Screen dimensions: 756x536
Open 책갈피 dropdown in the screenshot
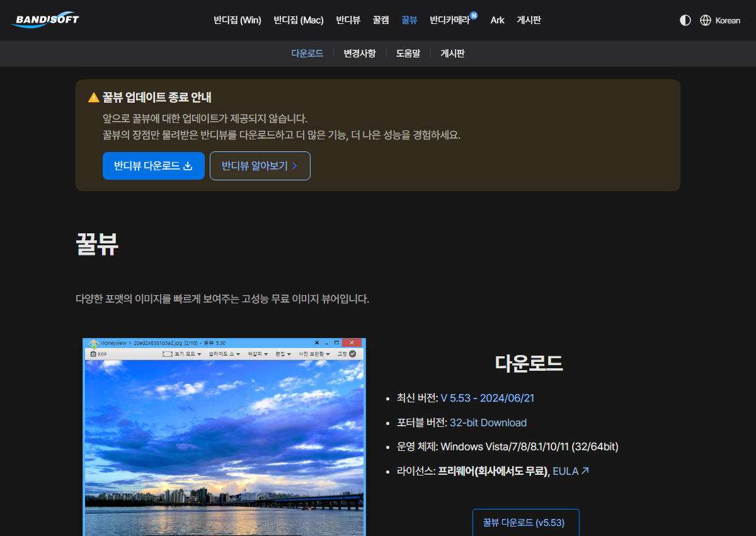[x=258, y=354]
